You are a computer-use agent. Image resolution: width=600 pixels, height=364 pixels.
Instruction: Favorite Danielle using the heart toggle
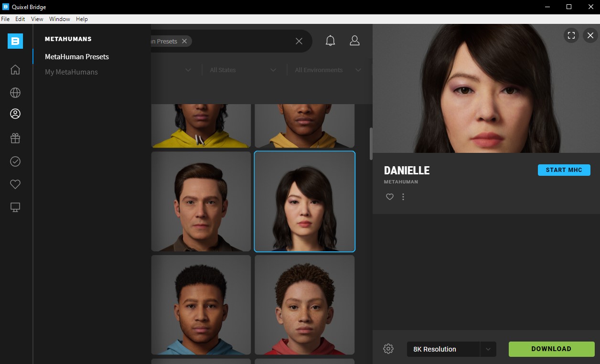click(389, 196)
